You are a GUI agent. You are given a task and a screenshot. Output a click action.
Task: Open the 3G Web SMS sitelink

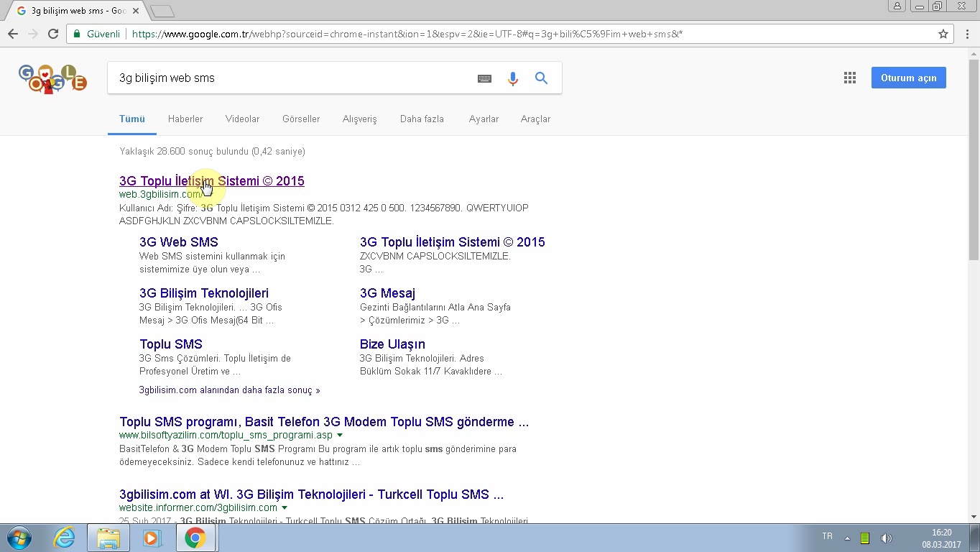click(x=179, y=242)
